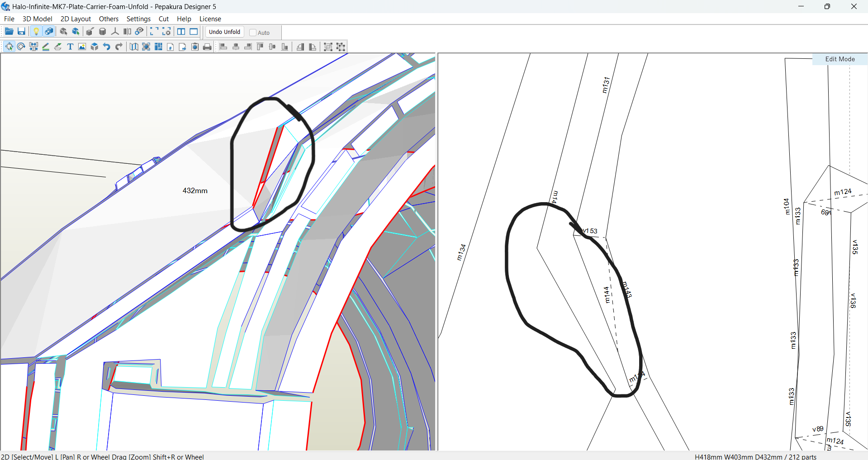The width and height of the screenshot is (868, 460).
Task: Open the File menu
Action: 9,19
